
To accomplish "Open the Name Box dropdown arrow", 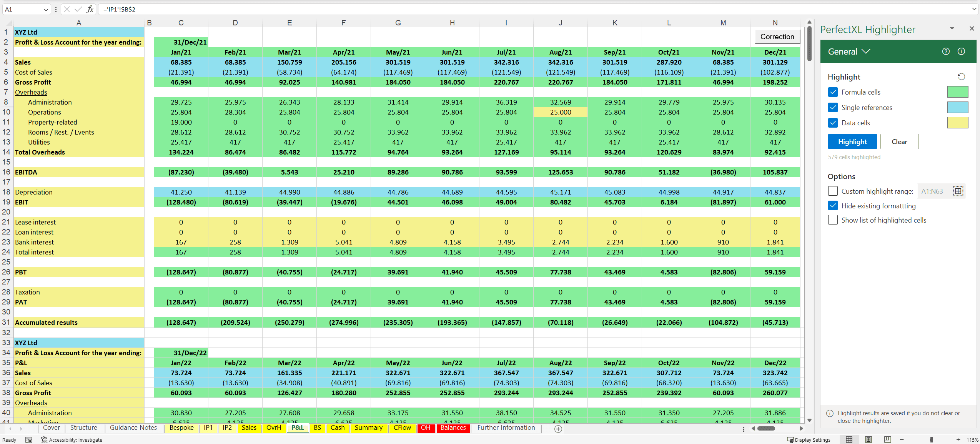I will (x=46, y=10).
